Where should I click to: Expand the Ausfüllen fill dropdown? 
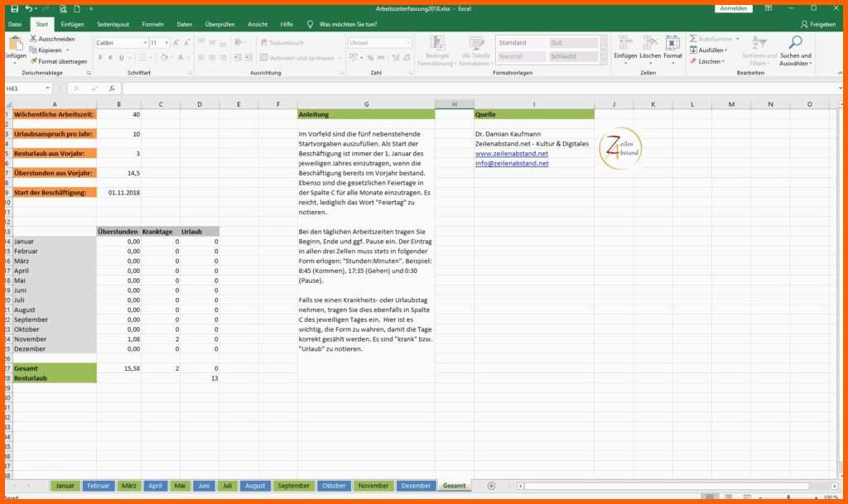725,50
